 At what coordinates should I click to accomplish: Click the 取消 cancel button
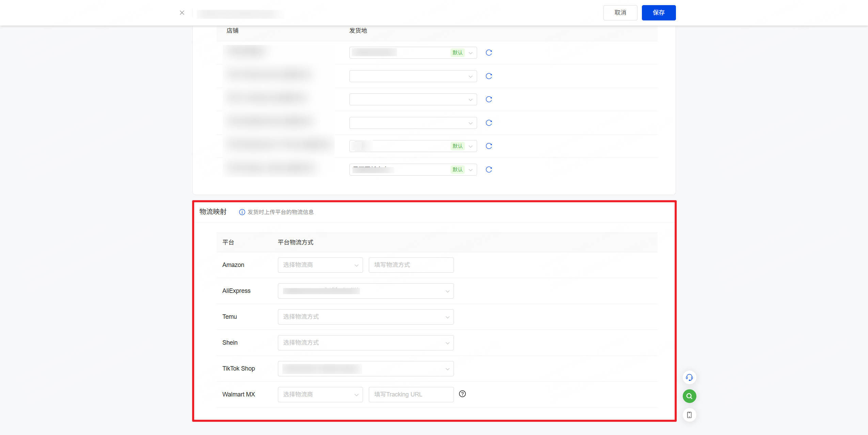pos(620,13)
